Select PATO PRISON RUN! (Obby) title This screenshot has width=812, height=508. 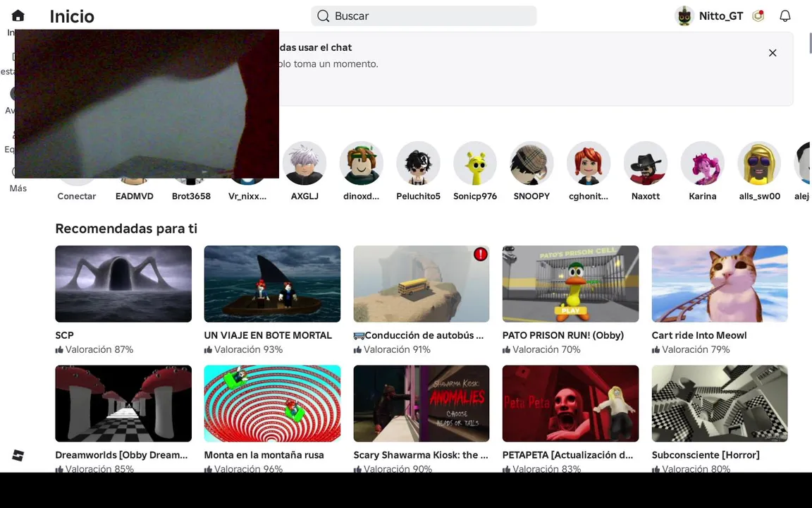[563, 335]
